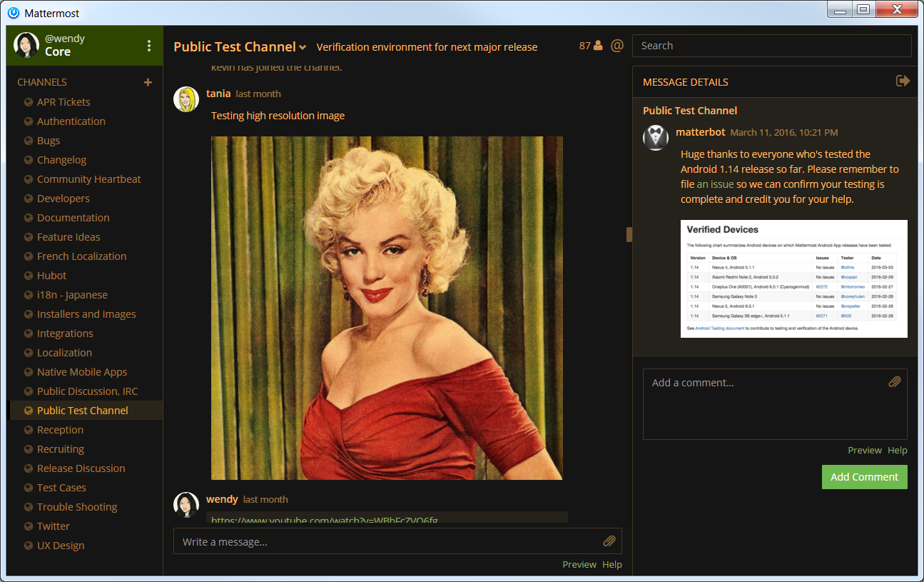Open Help under the comment box
Screen dimensions: 924x582
pos(898,450)
